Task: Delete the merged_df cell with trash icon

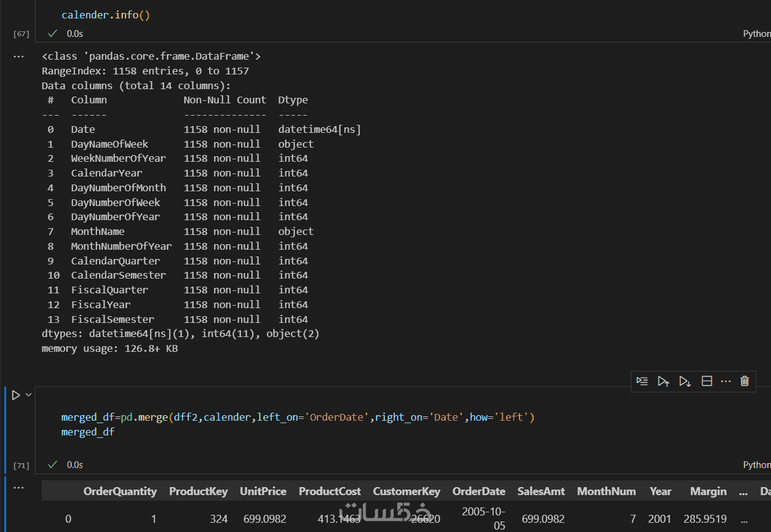Action: 745,381
